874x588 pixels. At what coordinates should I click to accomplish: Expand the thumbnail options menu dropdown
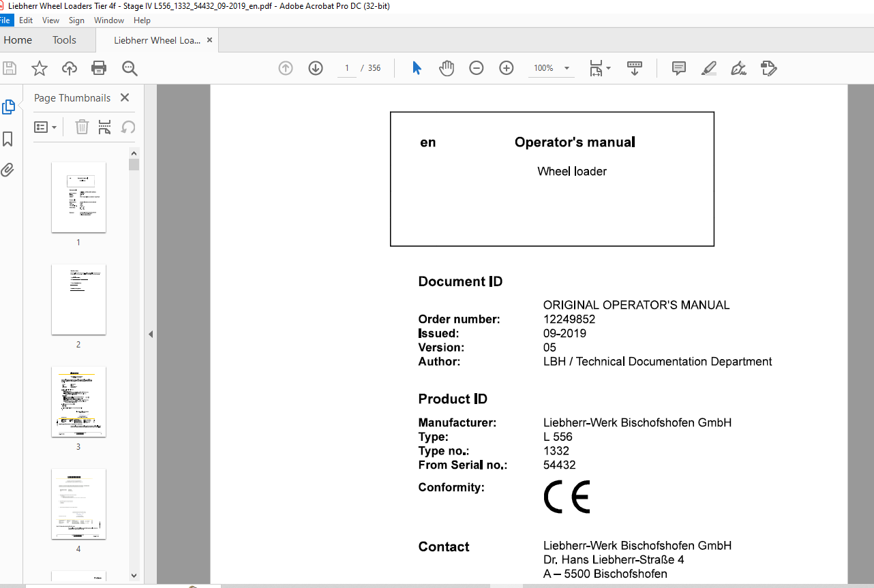[x=46, y=127]
